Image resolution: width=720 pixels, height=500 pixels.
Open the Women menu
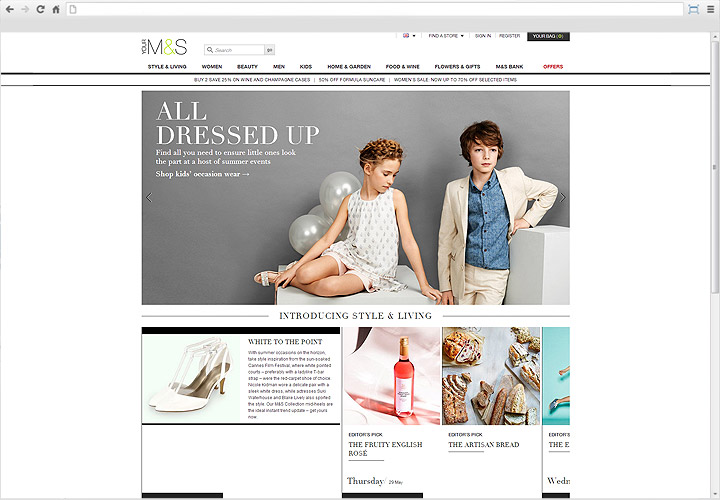pyautogui.click(x=212, y=67)
